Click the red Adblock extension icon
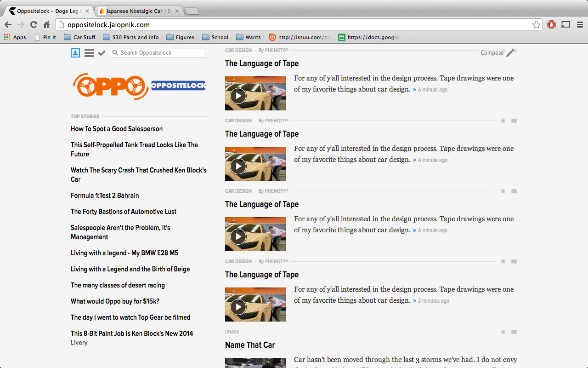The image size is (588, 368). pos(552,25)
